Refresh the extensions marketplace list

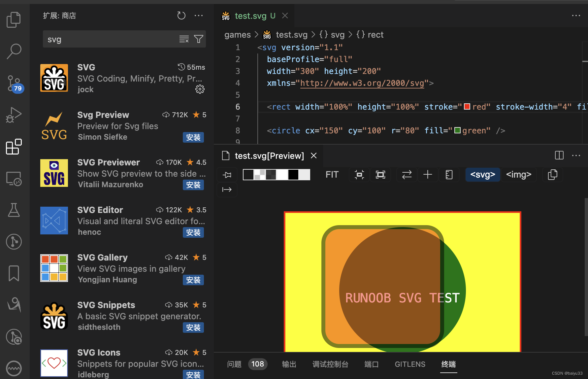pos(181,16)
